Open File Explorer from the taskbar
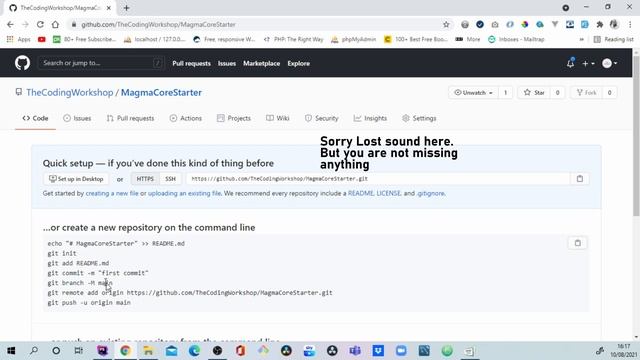The height and width of the screenshot is (360, 640). tap(148, 351)
